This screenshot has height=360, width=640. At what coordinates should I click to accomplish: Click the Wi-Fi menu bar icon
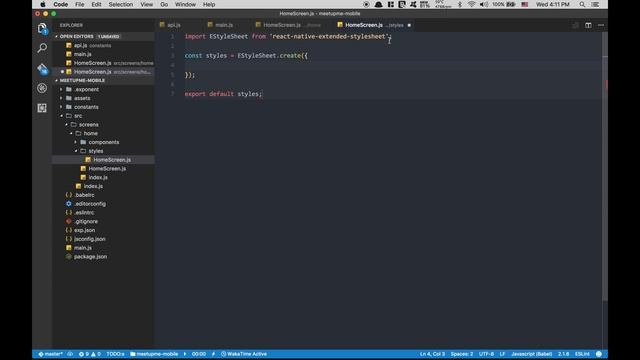(471, 4)
